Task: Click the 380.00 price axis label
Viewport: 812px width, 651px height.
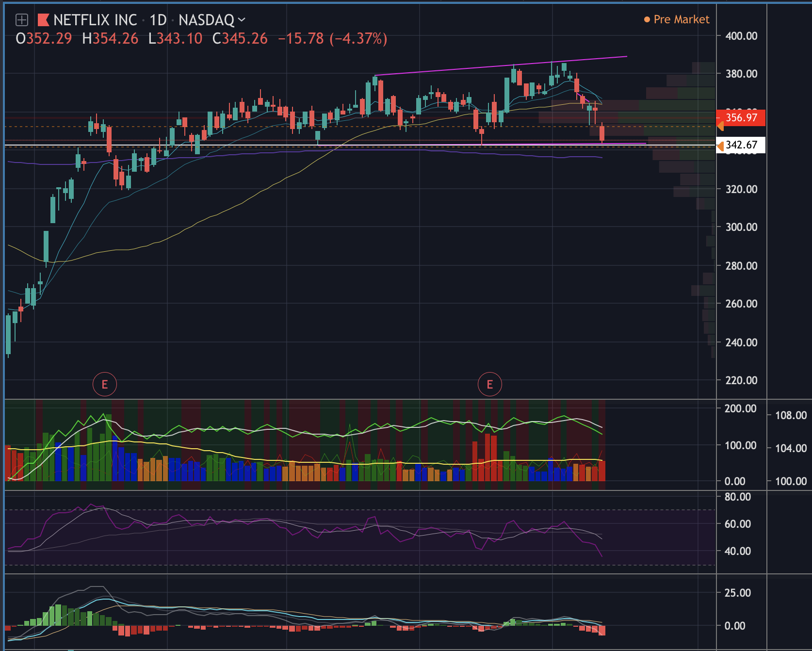Action: (741, 74)
